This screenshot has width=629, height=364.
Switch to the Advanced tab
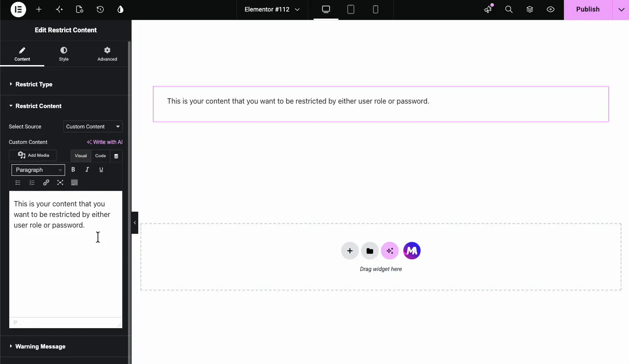click(x=107, y=54)
